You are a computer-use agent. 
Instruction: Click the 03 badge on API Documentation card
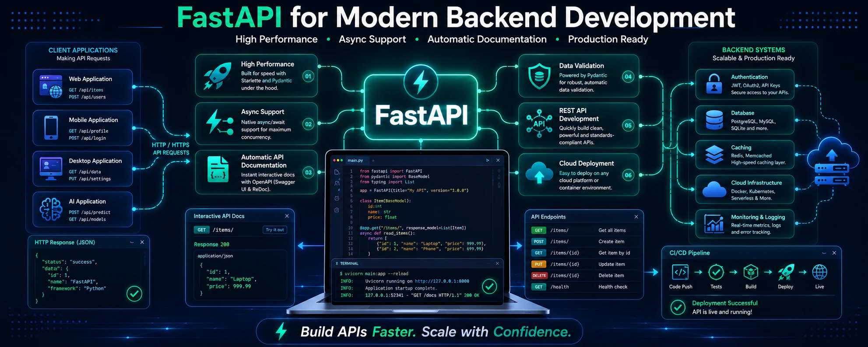[x=309, y=172]
